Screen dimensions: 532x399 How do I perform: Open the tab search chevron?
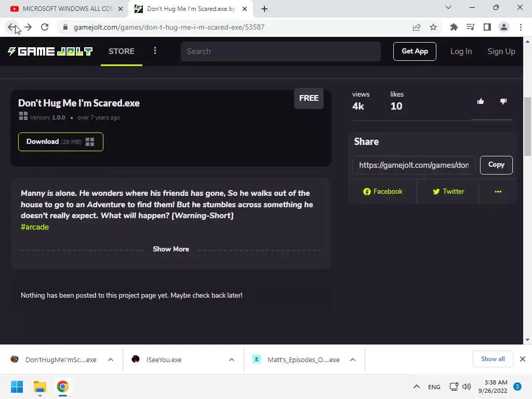click(x=448, y=7)
